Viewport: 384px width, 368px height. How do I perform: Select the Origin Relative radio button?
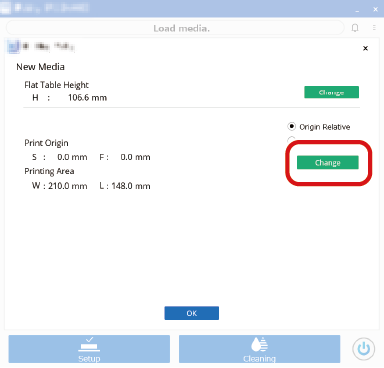(x=291, y=127)
